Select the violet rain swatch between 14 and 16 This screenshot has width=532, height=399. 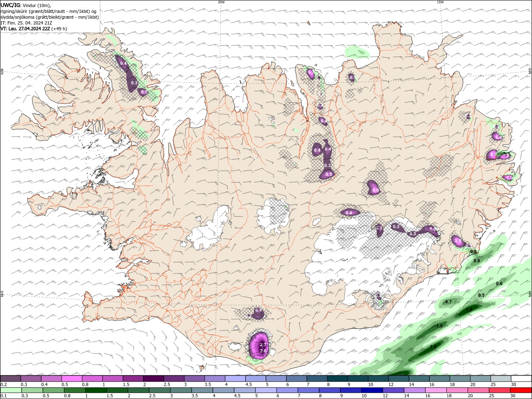414,390
